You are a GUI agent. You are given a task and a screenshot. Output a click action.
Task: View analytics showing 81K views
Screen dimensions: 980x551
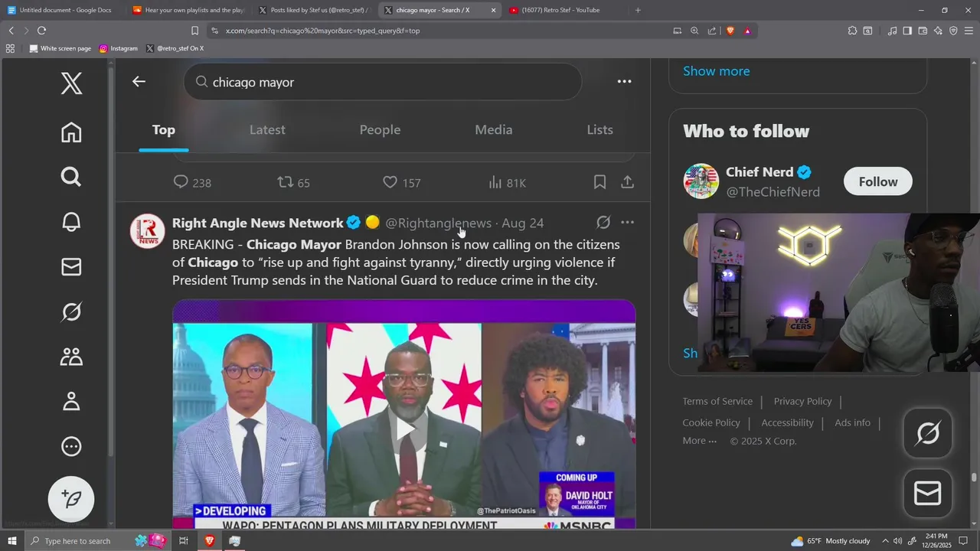508,182
